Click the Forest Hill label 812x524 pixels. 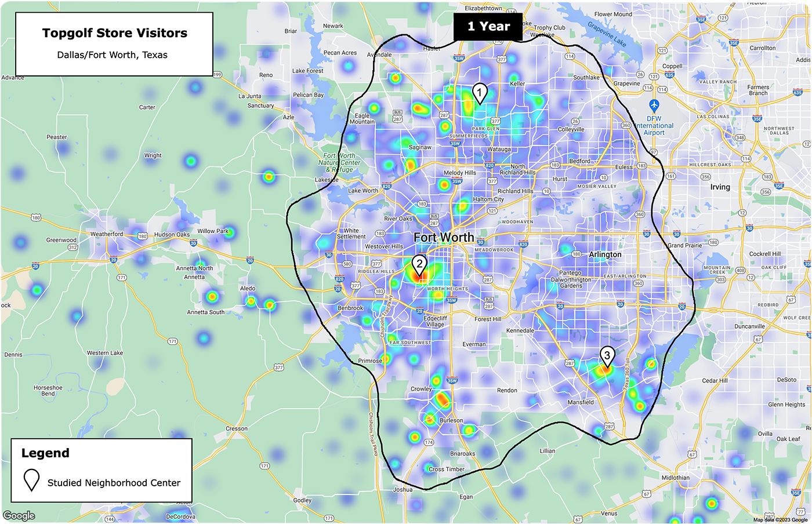488,319
